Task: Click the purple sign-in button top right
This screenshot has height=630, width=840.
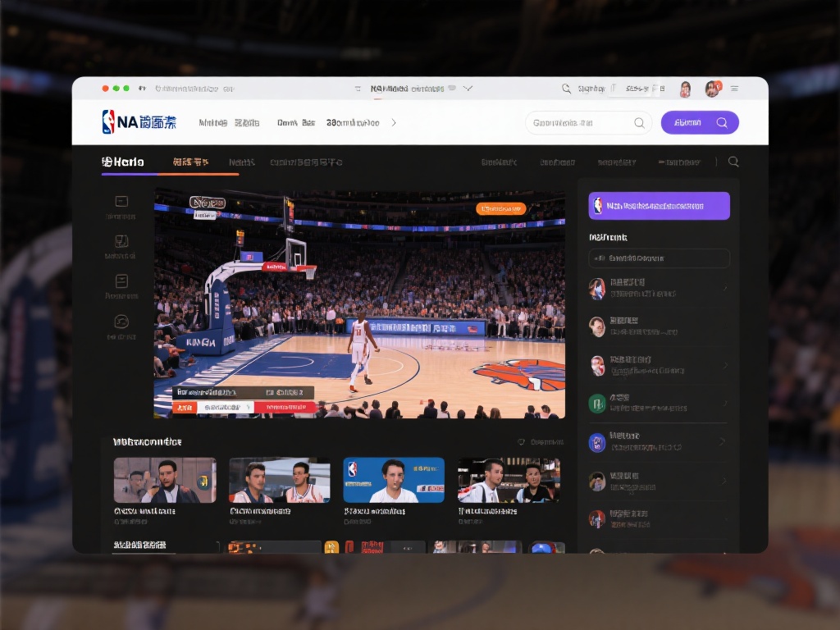Action: coord(700,122)
